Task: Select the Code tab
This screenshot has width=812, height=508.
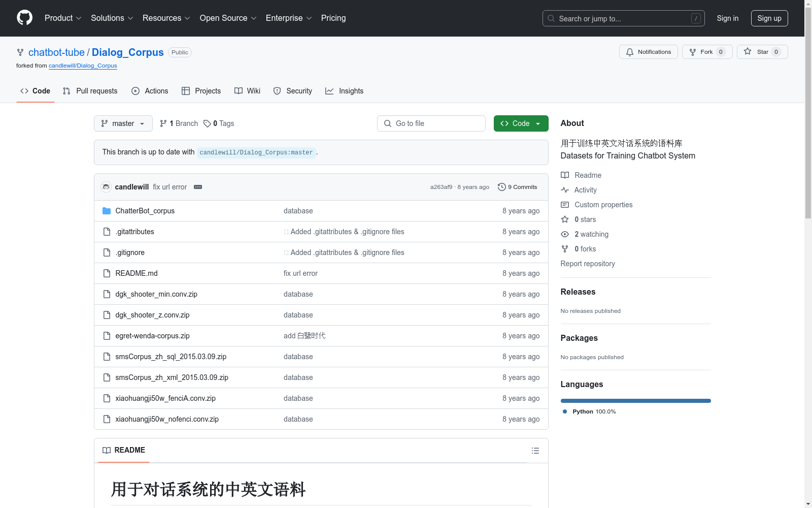Action: click(36, 91)
